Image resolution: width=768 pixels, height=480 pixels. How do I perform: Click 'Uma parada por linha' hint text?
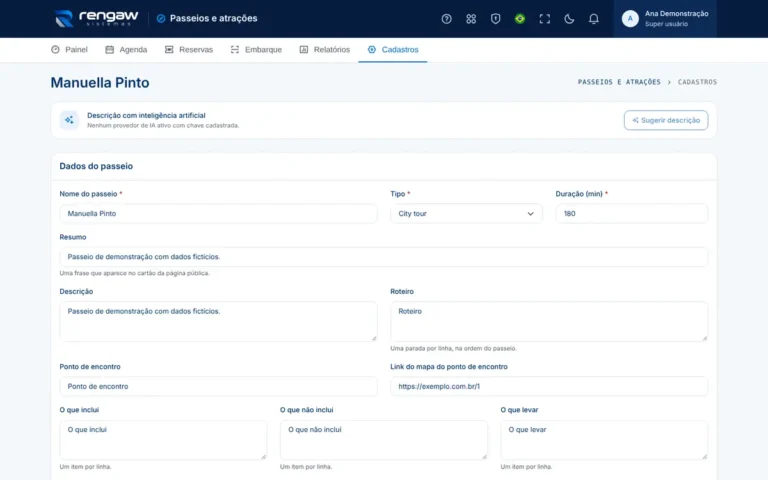(453, 348)
